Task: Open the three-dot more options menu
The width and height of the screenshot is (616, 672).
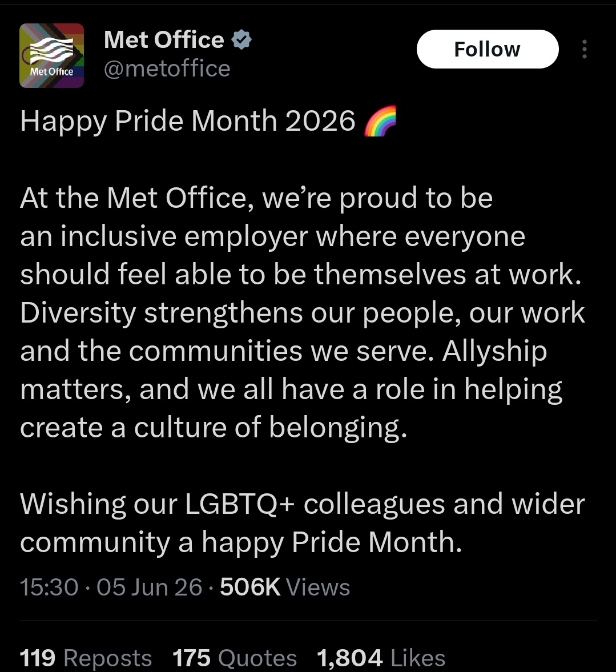Action: click(584, 49)
